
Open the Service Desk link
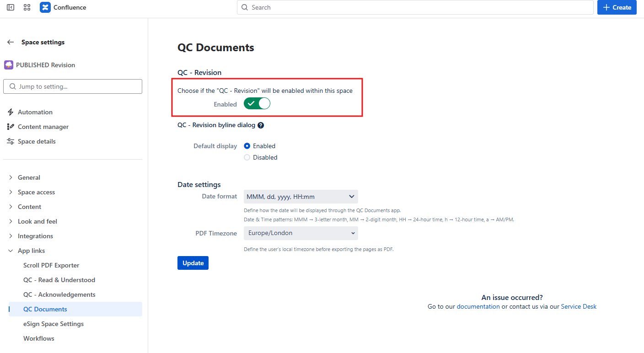pyautogui.click(x=579, y=306)
